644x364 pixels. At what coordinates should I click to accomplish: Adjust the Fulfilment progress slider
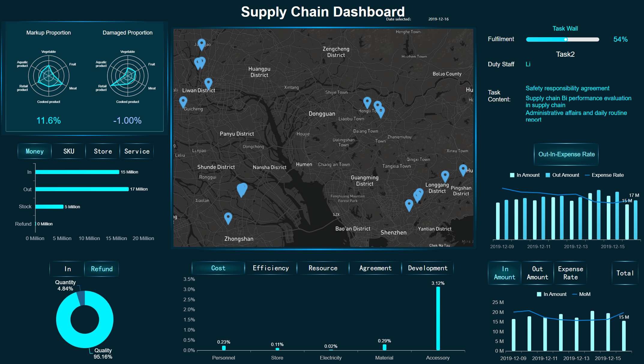pos(566,39)
